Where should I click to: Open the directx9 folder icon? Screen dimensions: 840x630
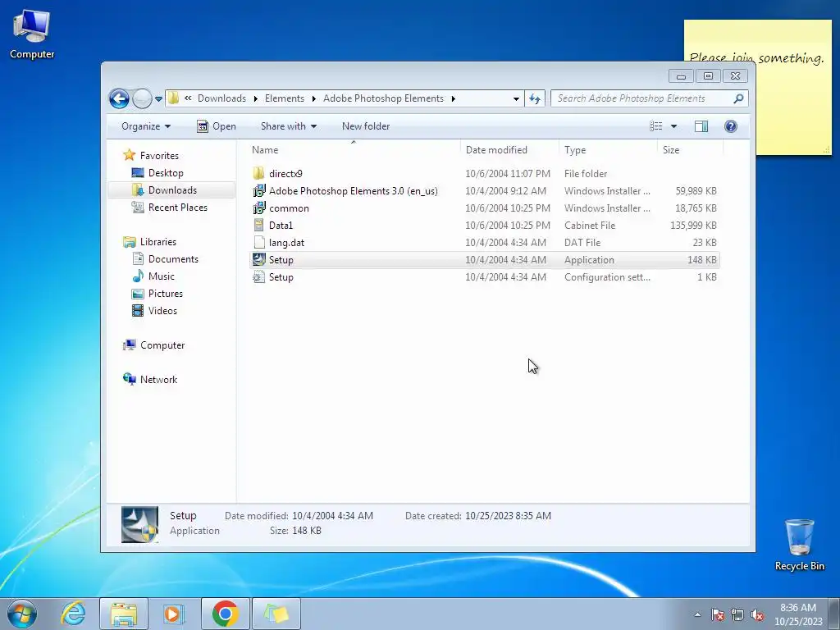pyautogui.click(x=258, y=174)
